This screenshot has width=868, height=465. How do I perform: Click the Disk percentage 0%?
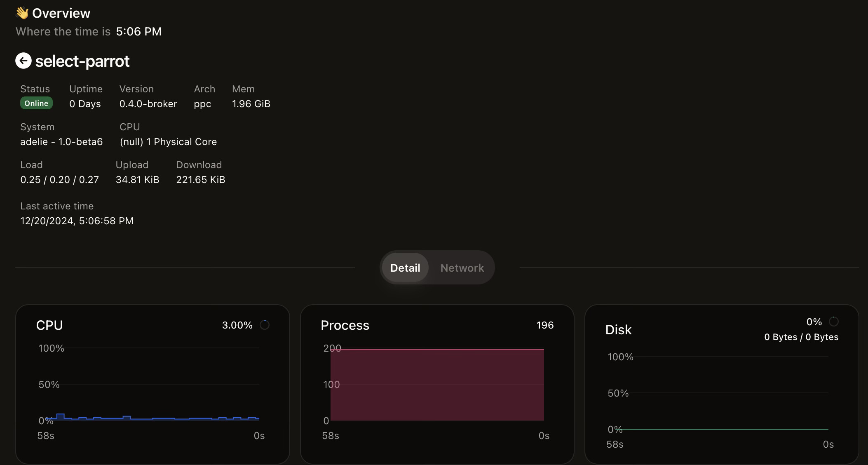click(814, 322)
